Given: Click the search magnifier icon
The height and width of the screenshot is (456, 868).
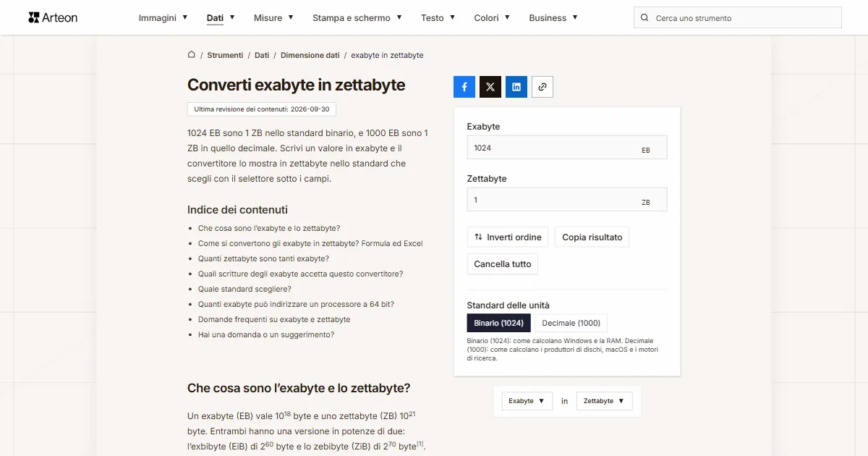Looking at the screenshot, I should coord(645,18).
